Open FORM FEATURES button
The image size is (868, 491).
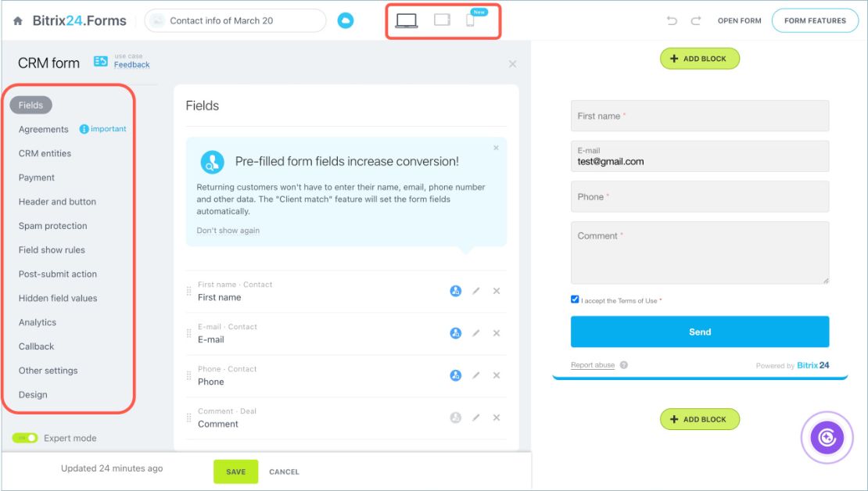815,20
